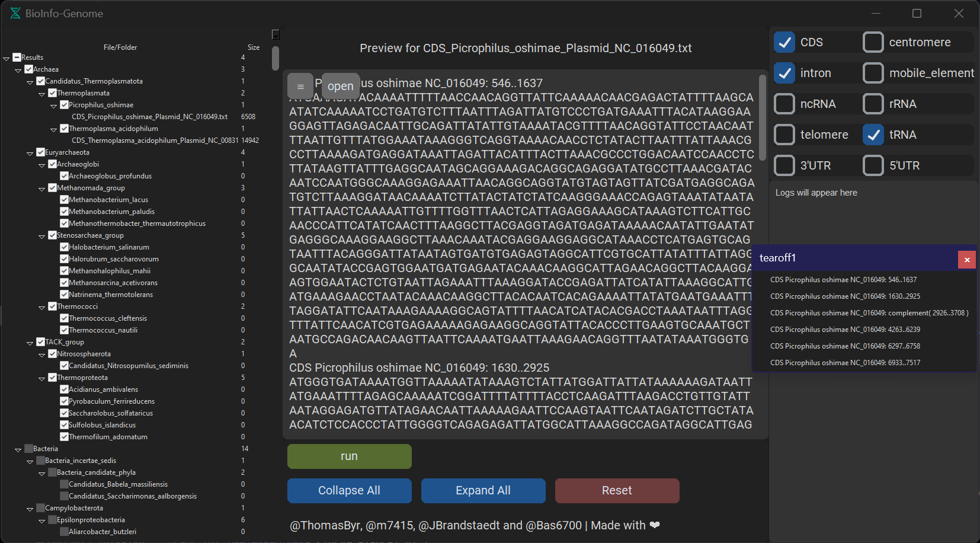Collapse the Picrophilus_oshimae node
980x543 pixels.
[x=54, y=106]
